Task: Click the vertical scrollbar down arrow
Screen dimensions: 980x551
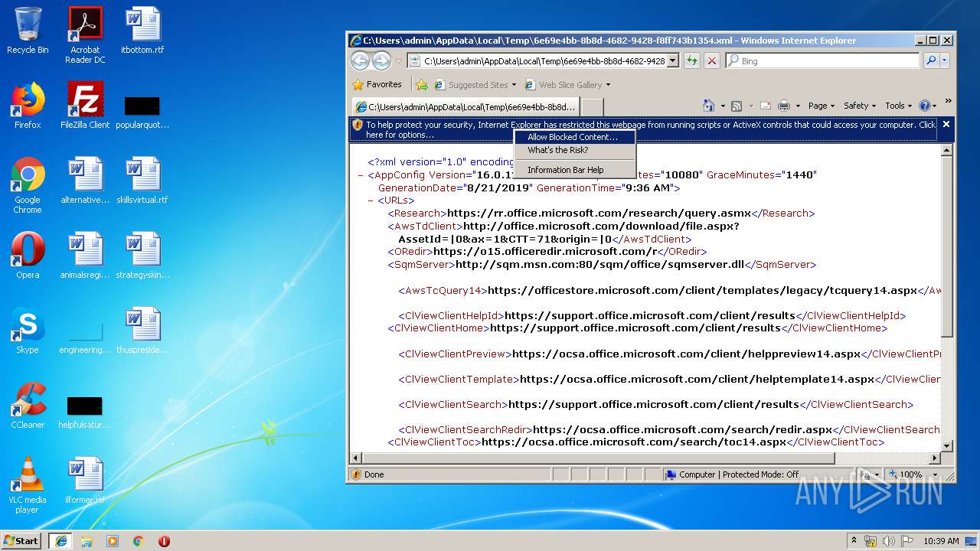Action: pos(946,445)
